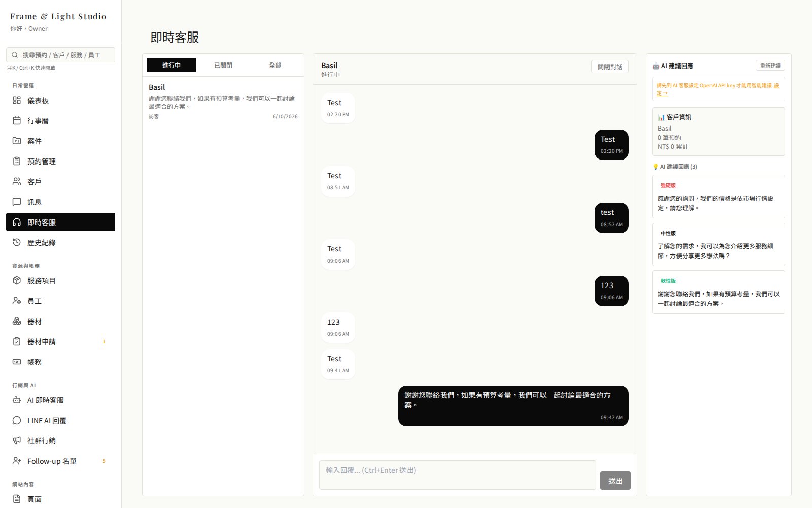This screenshot has height=508, width=812.
Task: Switch to the 已關閉 tab
Action: (x=223, y=65)
